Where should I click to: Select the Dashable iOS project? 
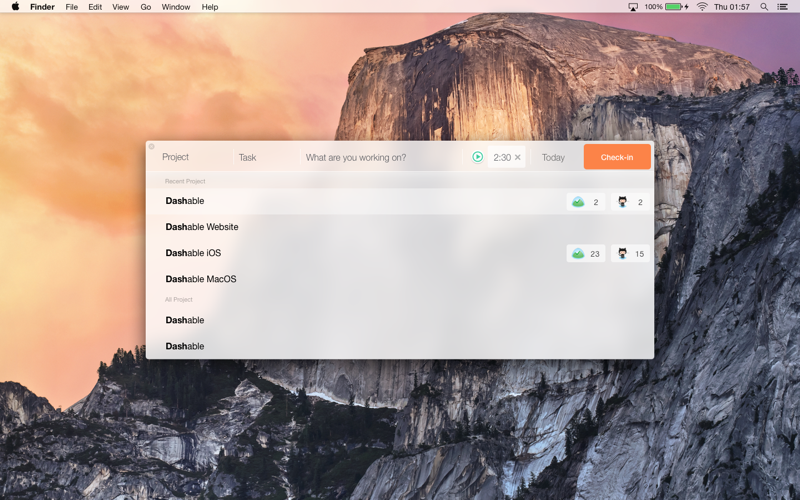[400, 253]
